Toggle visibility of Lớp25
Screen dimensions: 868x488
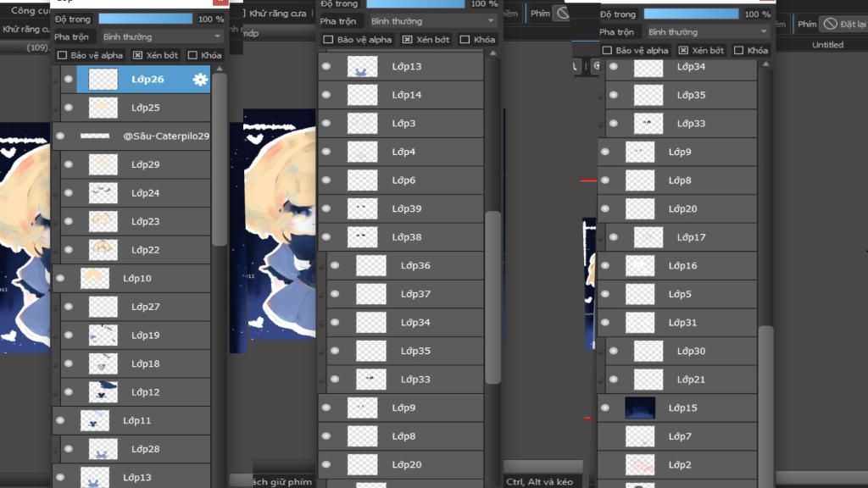pos(68,108)
